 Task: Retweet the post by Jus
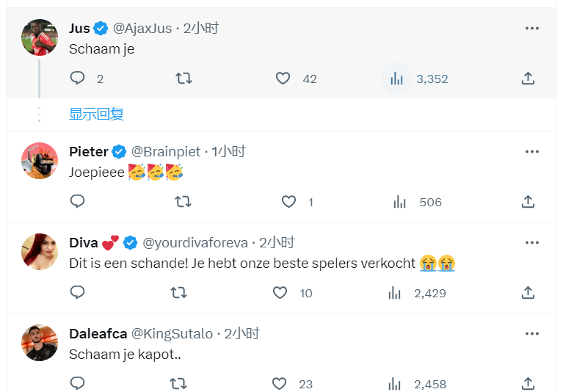[184, 79]
